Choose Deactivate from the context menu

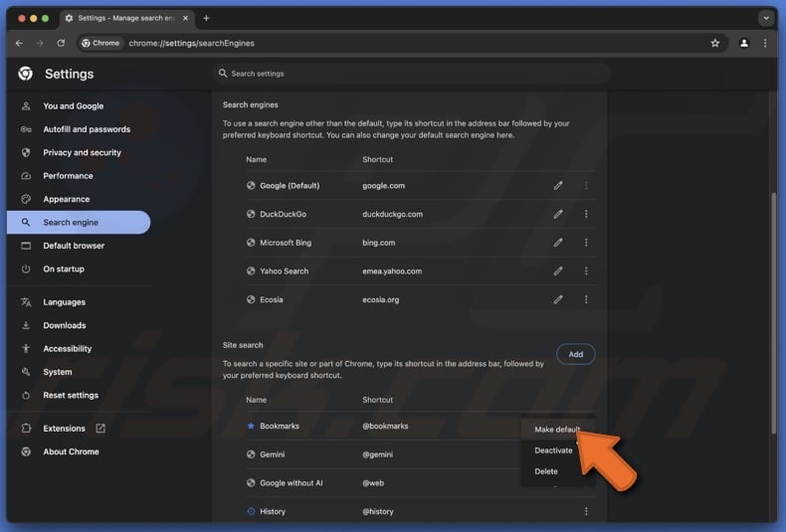[x=553, y=450]
